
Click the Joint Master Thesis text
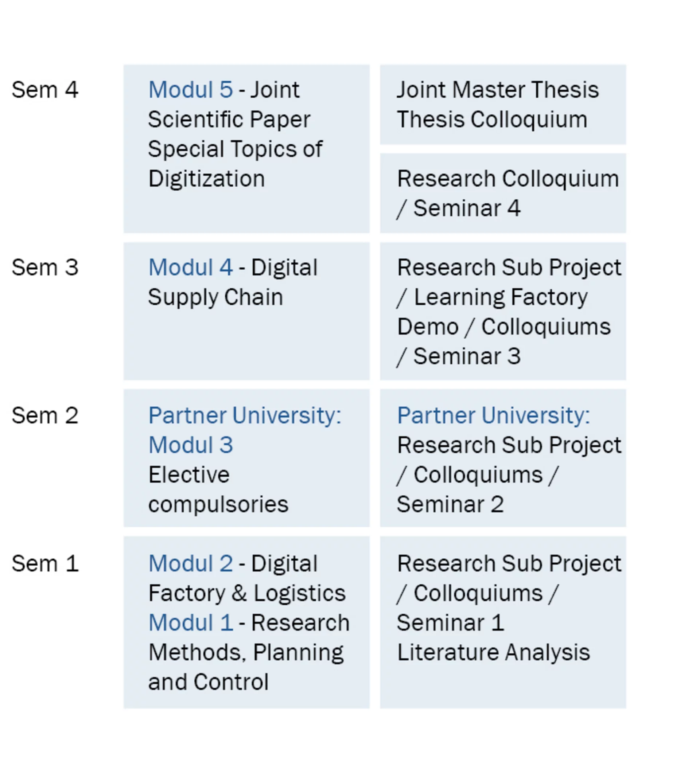click(497, 90)
